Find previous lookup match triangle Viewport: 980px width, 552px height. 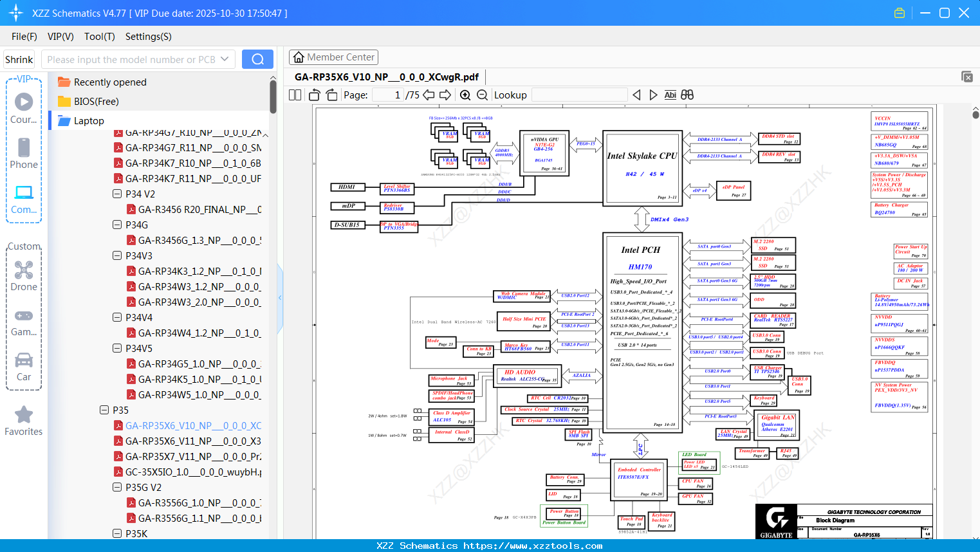(636, 95)
